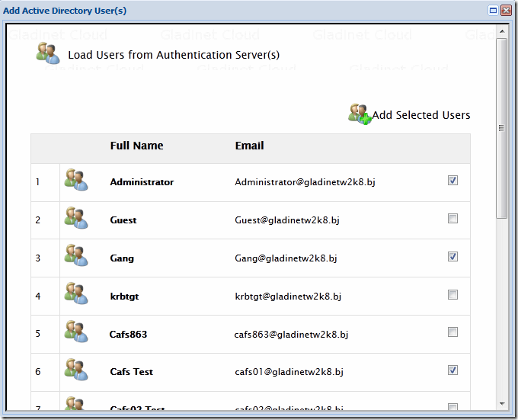Uncheck the Administrator user checkbox
The image size is (518, 420).
(452, 181)
